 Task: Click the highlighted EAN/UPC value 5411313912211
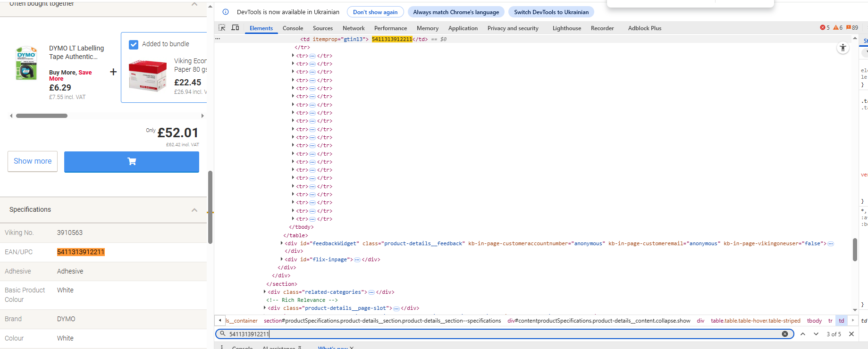81,252
